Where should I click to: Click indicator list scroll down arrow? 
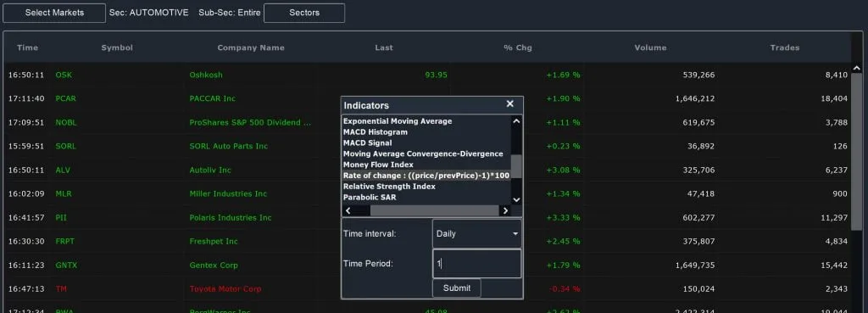tap(516, 199)
